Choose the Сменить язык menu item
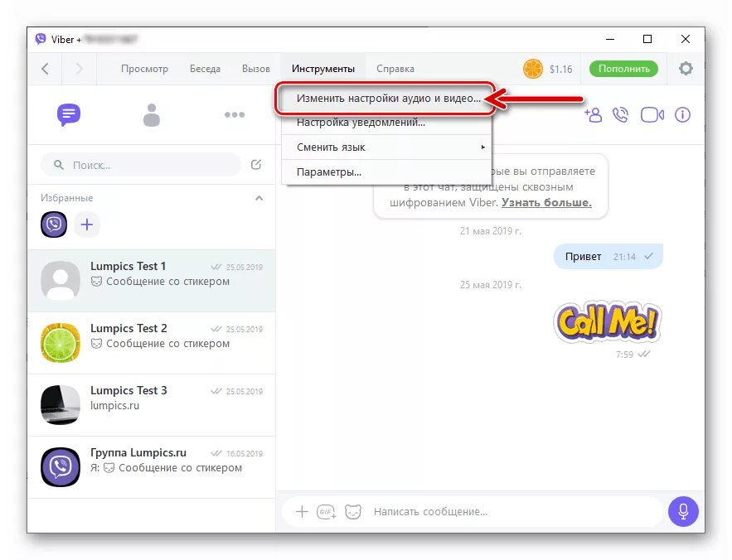Screen dimensions: 732x560 (x=386, y=147)
